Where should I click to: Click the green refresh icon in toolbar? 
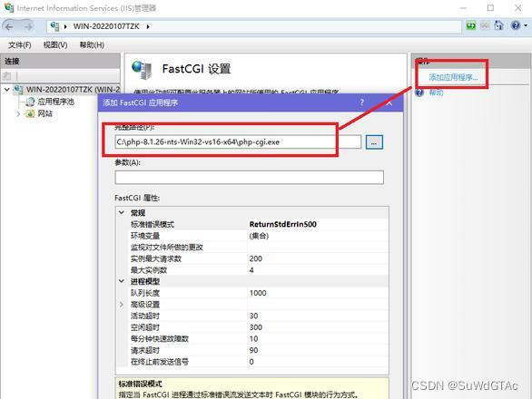click(x=471, y=25)
